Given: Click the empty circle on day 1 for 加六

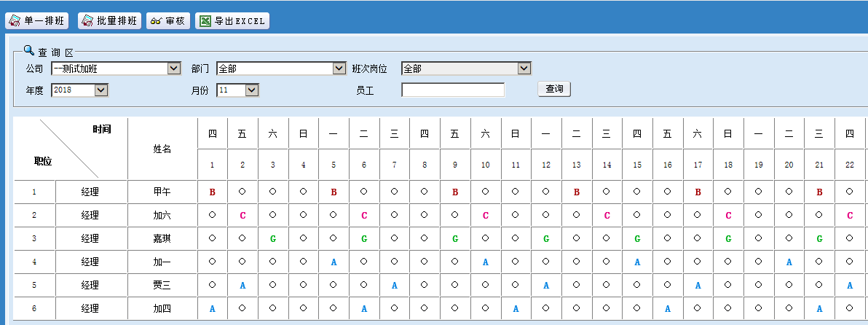Looking at the screenshot, I should tap(213, 214).
